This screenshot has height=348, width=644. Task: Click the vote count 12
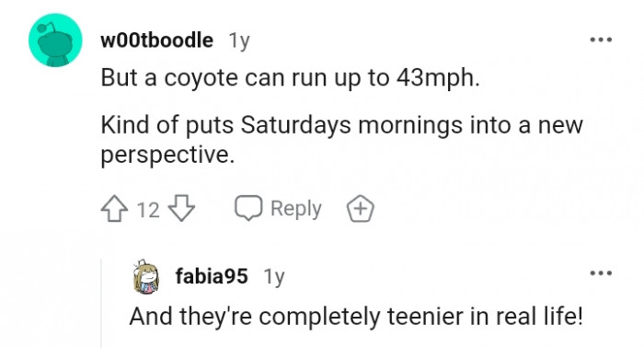pos(148,210)
